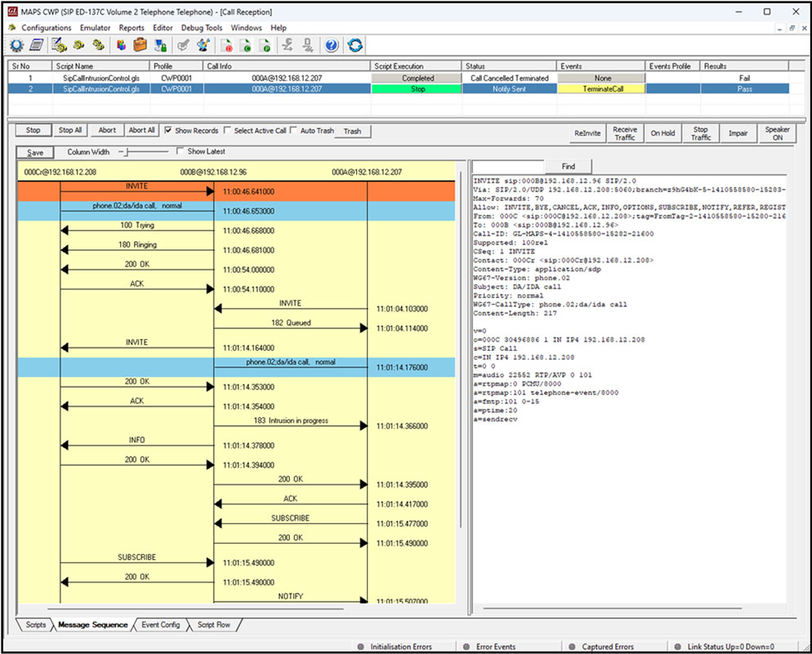Open the Editor menu
The width and height of the screenshot is (812, 654).
tap(163, 28)
